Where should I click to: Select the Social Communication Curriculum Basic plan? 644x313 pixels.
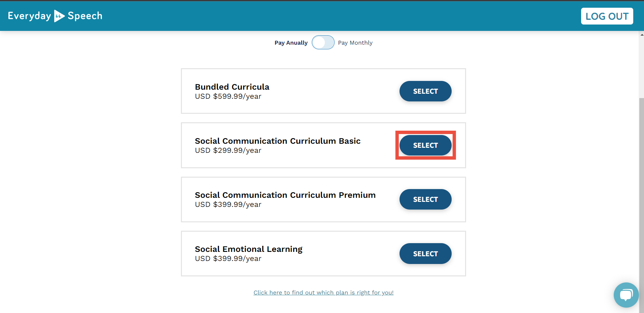(425, 145)
